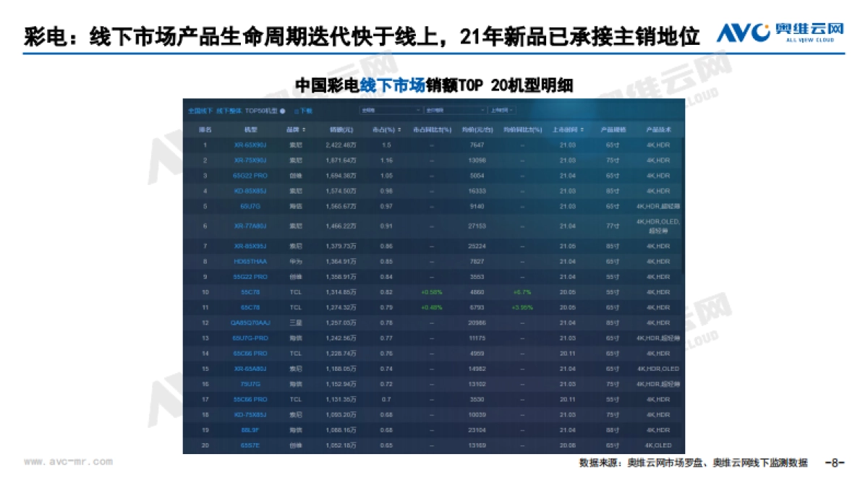Open the info tooltip beside TOP50机型
Screen dimensions: 868x488
click(283, 110)
